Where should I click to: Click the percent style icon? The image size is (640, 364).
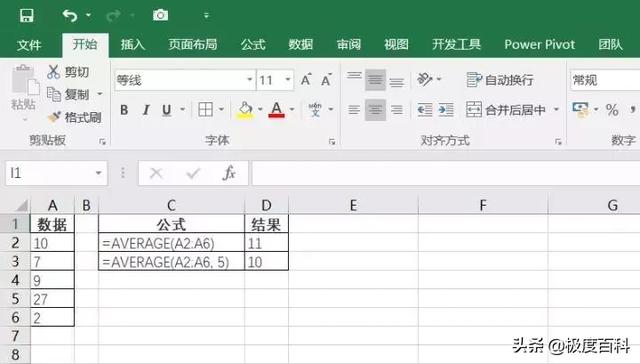612,110
